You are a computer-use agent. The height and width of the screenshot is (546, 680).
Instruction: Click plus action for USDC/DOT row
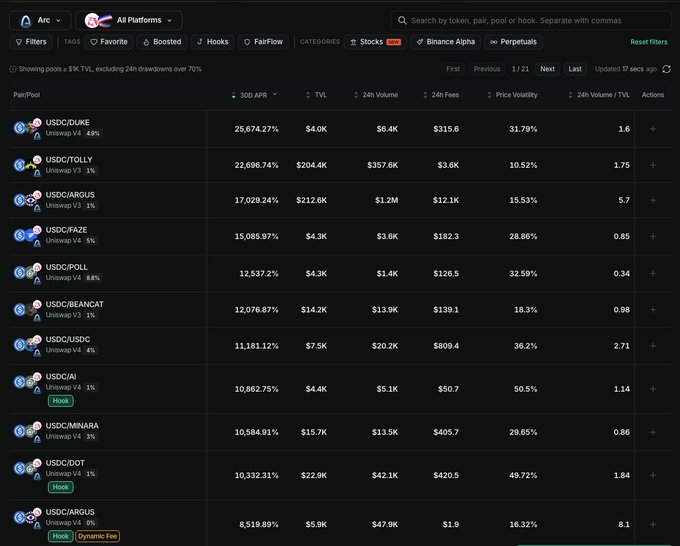coord(653,476)
